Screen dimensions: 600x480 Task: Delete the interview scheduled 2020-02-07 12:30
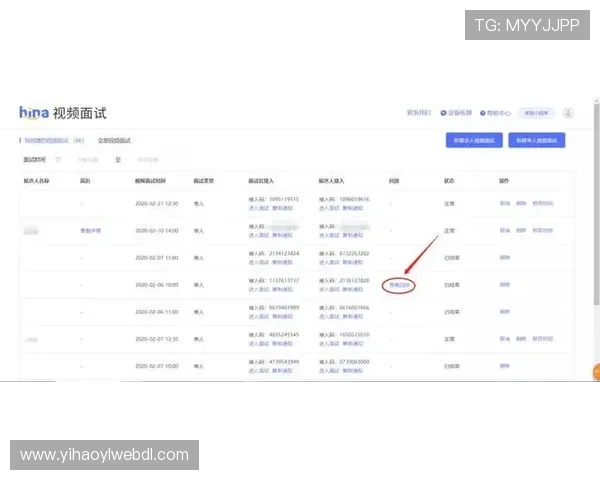tap(521, 339)
